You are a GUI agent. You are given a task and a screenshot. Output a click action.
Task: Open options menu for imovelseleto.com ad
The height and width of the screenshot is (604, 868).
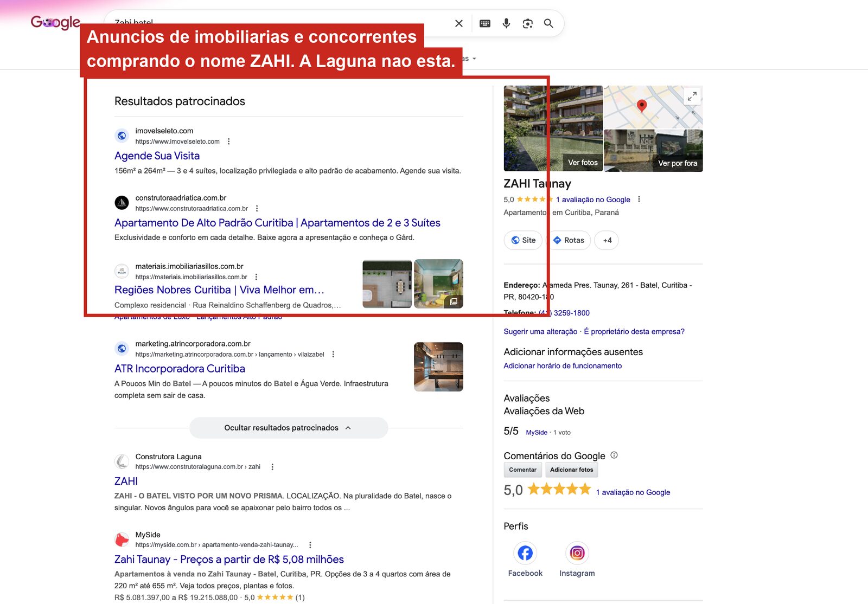228,142
